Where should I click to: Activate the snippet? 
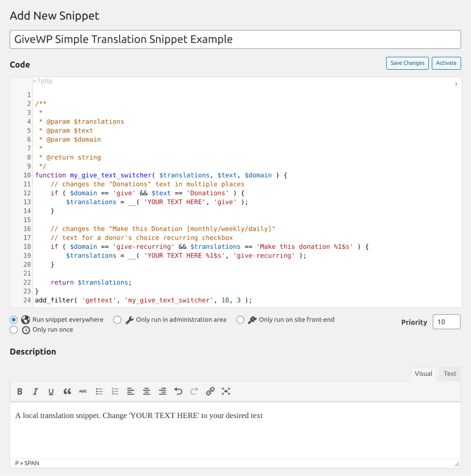click(446, 63)
